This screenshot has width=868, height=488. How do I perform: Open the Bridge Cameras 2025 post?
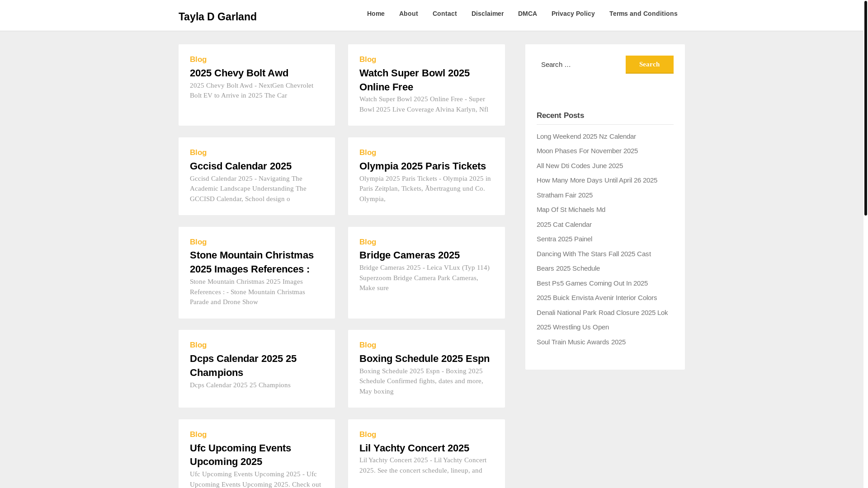coord(410,255)
